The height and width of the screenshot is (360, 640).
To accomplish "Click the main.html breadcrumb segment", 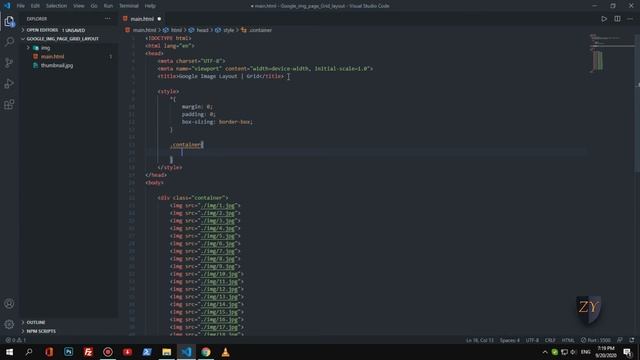I will click(144, 30).
